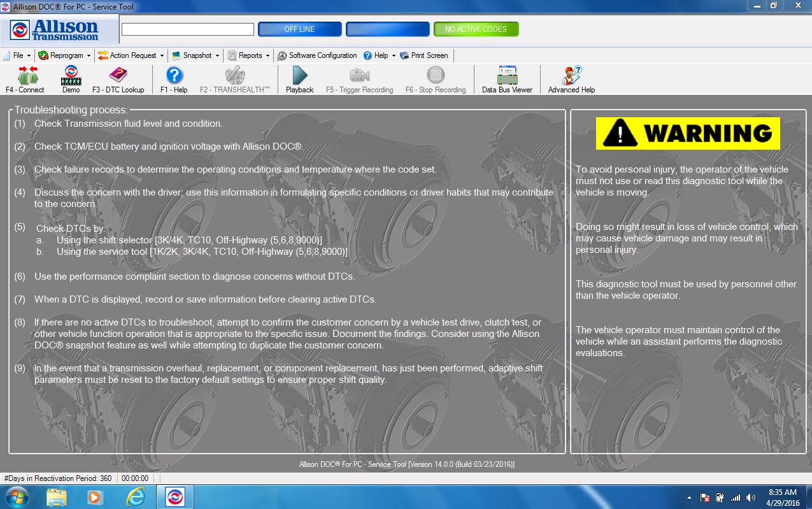Open Internet Explorer from taskbar

pyautogui.click(x=136, y=497)
